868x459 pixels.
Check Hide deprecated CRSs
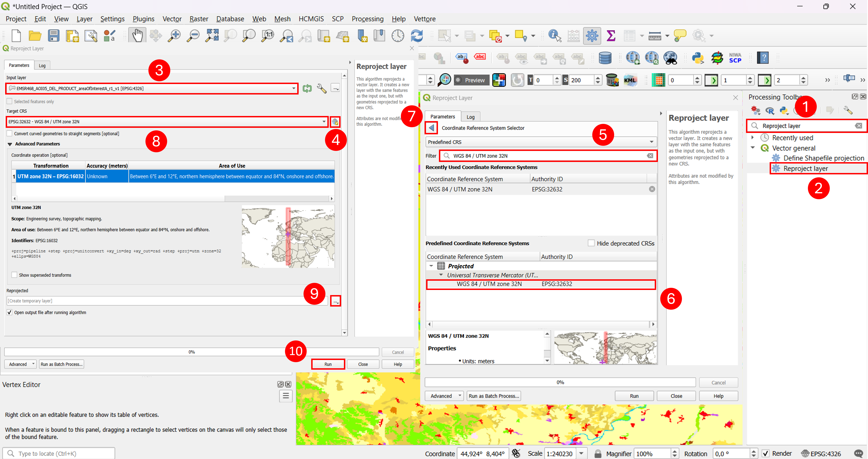pyautogui.click(x=591, y=243)
